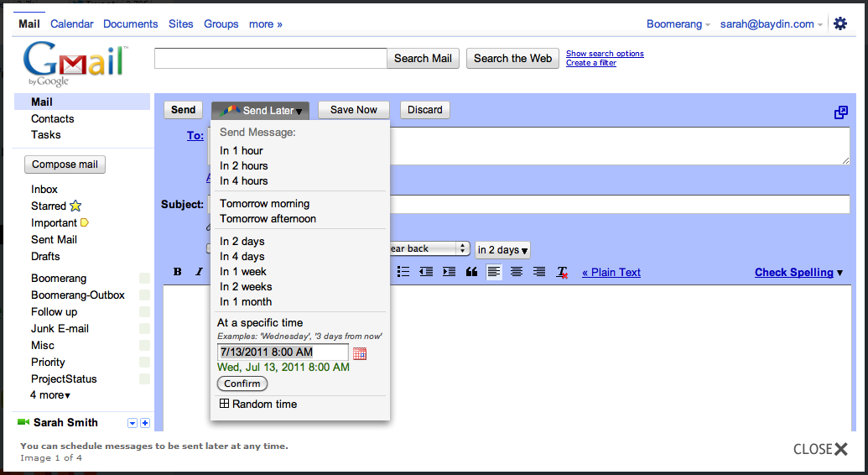Open 'Show search options' link
This screenshot has height=475, width=868.
pyautogui.click(x=605, y=53)
